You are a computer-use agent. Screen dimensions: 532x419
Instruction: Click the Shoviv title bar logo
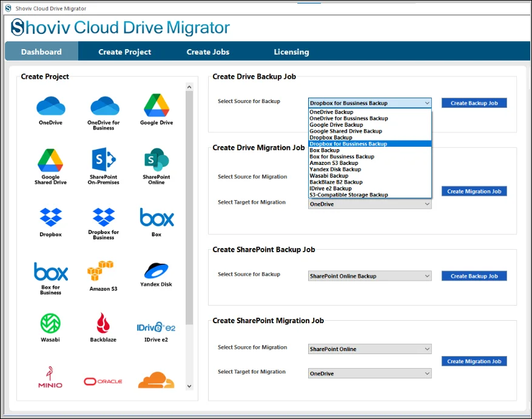point(8,8)
